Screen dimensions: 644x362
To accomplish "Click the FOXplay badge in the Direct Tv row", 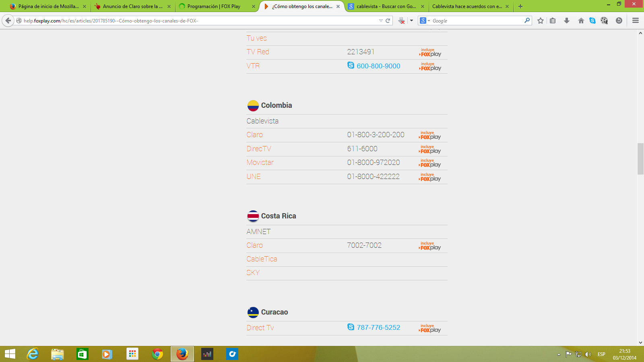I will 430,328.
